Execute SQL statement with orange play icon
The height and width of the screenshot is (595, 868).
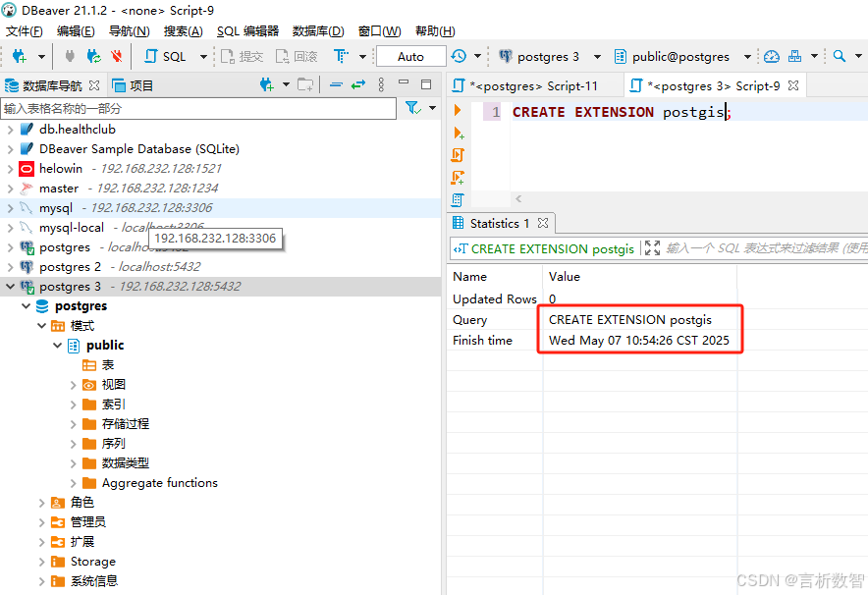coord(458,110)
